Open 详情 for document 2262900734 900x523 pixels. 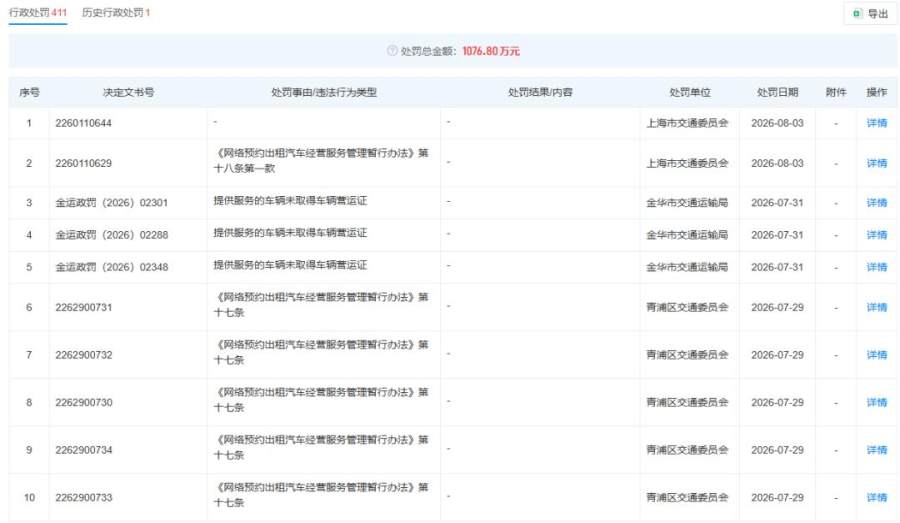876,450
